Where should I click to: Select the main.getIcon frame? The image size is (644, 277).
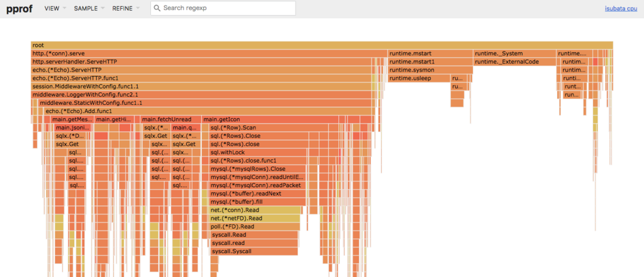270,119
